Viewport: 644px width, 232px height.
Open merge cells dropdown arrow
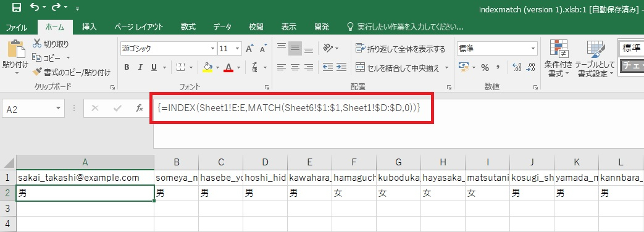pos(446,67)
